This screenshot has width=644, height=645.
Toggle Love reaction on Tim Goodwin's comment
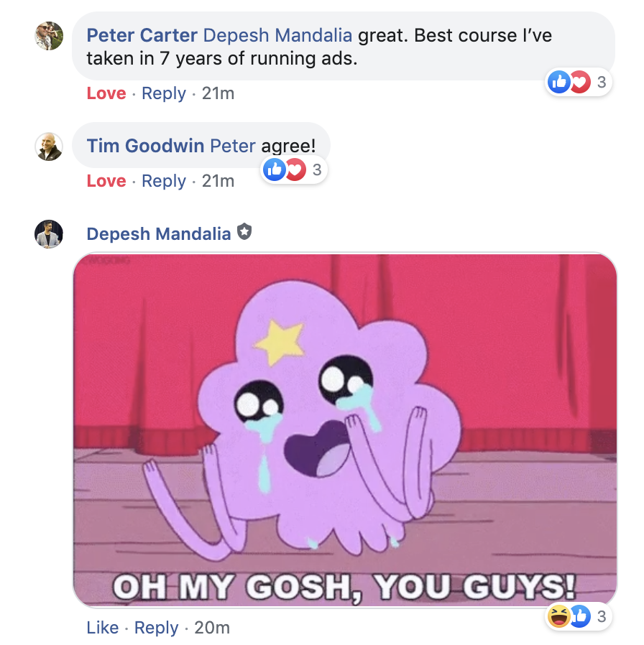pos(106,181)
